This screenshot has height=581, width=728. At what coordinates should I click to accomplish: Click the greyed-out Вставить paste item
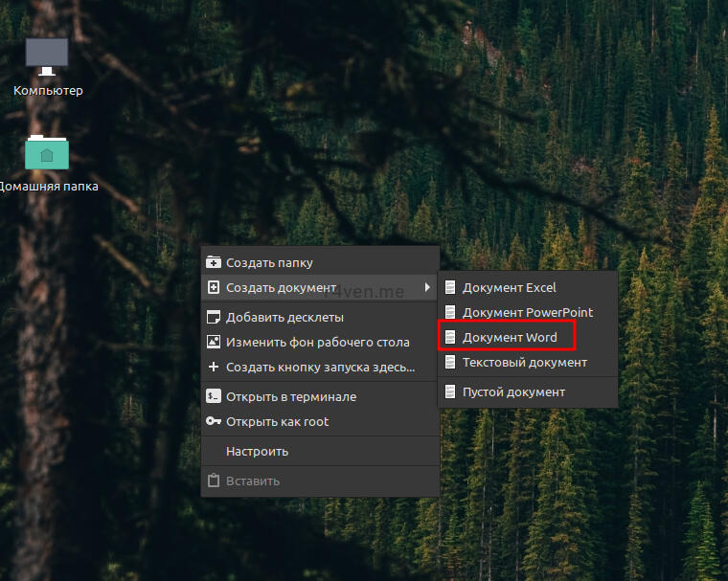[253, 480]
